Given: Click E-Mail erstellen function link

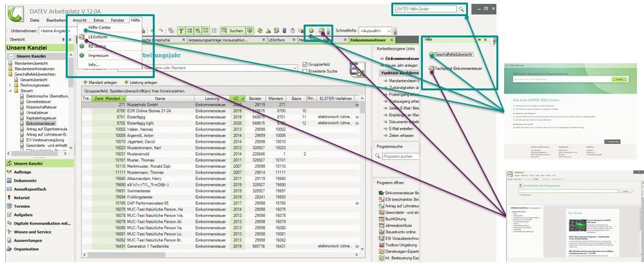Looking at the screenshot, I should (x=400, y=128).
